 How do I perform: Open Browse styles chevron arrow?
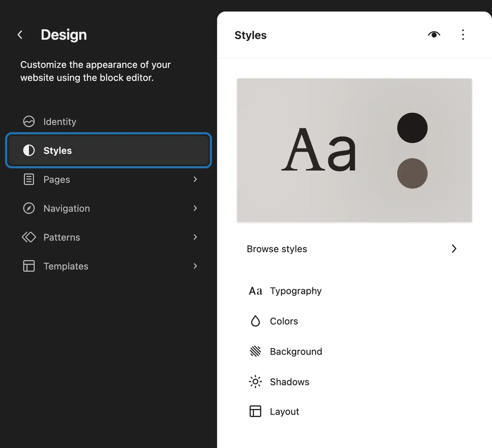(x=454, y=249)
